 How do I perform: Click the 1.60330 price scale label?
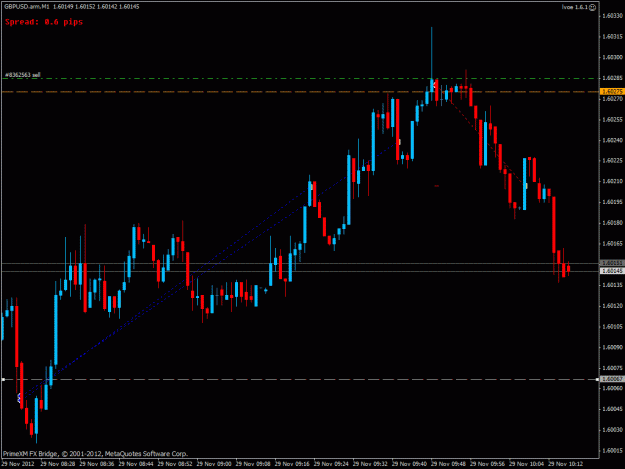(613, 16)
